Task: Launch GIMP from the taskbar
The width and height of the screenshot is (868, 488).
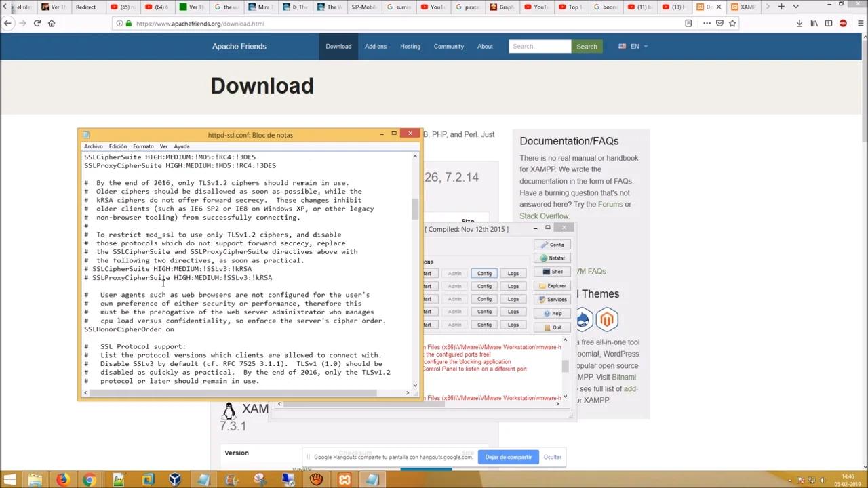Action: (x=315, y=480)
